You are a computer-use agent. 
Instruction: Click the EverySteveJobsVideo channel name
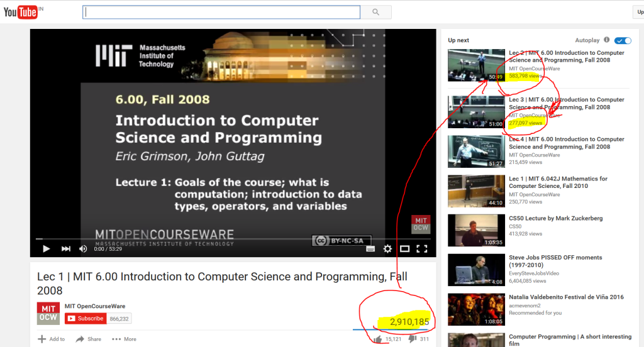pos(534,273)
